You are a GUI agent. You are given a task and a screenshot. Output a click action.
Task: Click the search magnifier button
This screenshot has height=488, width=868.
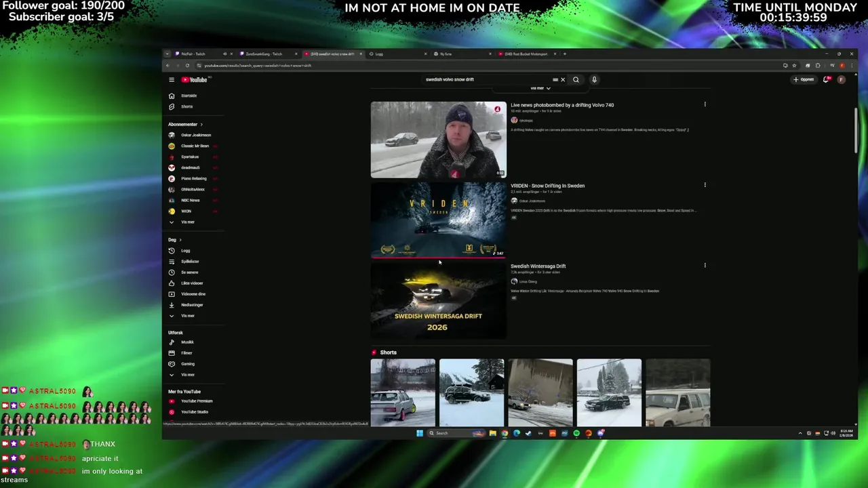(x=576, y=79)
